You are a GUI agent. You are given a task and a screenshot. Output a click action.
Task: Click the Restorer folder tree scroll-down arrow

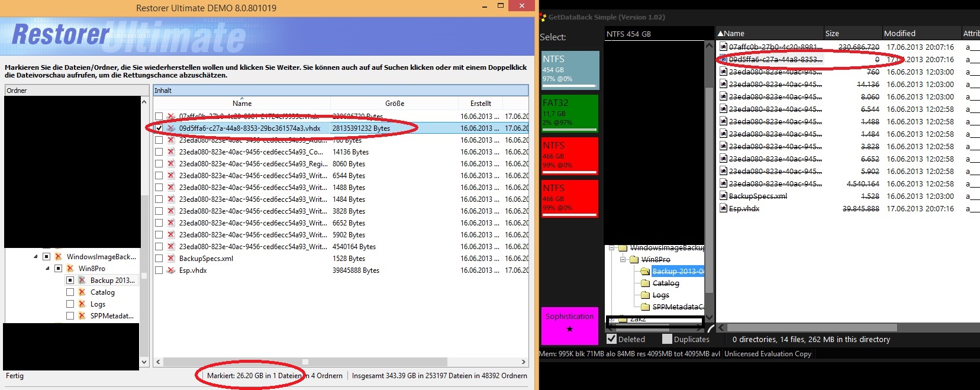pyautogui.click(x=144, y=362)
